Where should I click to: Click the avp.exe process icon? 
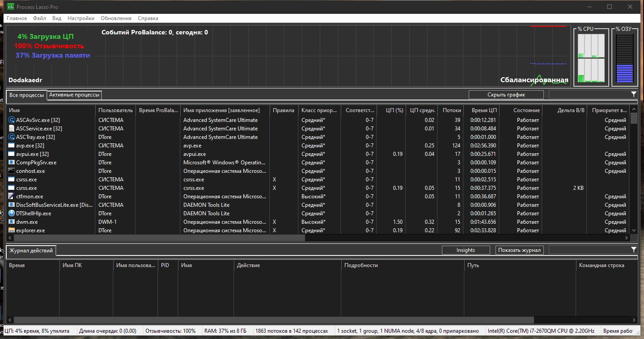pos(12,146)
